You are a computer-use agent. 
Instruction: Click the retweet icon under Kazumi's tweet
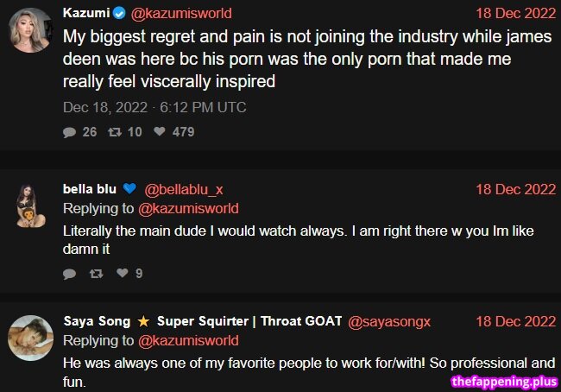pos(115,132)
